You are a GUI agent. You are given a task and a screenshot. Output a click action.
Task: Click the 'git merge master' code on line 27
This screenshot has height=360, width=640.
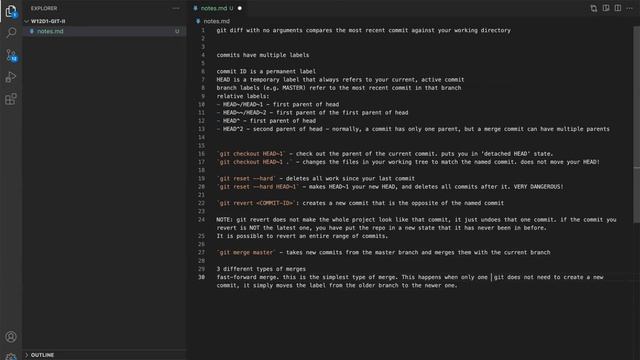click(x=246, y=252)
